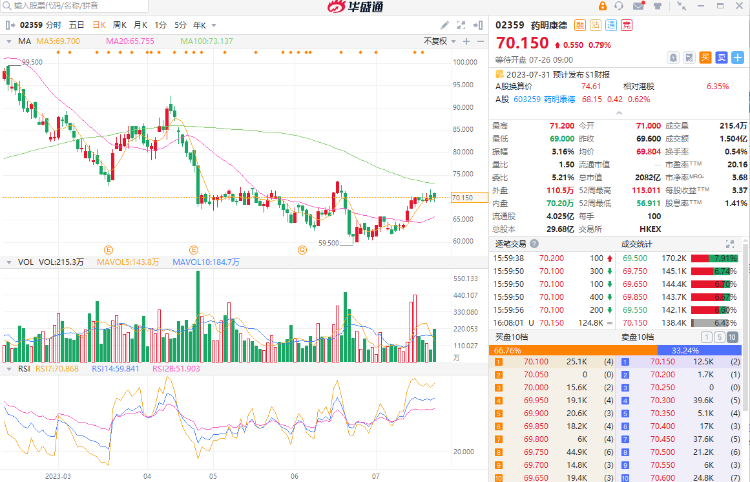Click the orange 买 buy button
Screen dimensions: 750x482
coord(706,58)
